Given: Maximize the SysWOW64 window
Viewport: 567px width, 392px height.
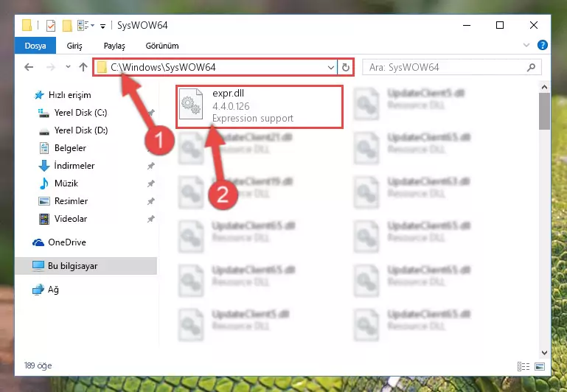Looking at the screenshot, I should coord(500,25).
